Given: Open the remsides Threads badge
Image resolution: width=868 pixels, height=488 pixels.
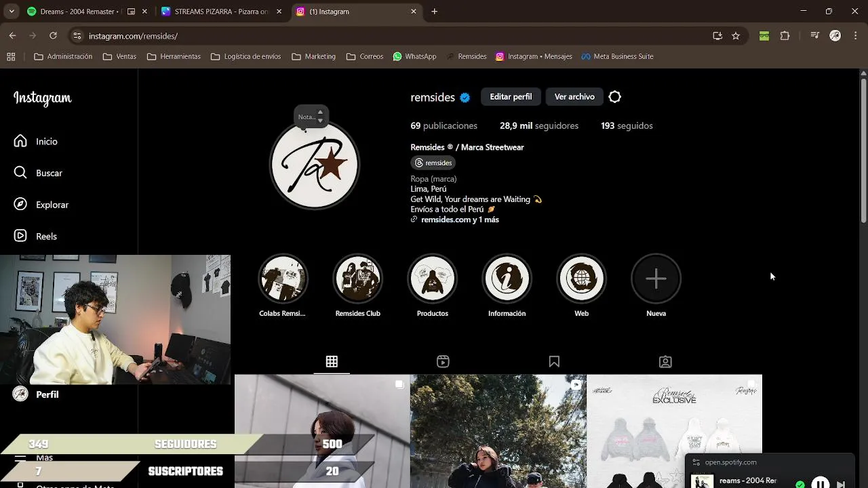Looking at the screenshot, I should [x=433, y=163].
